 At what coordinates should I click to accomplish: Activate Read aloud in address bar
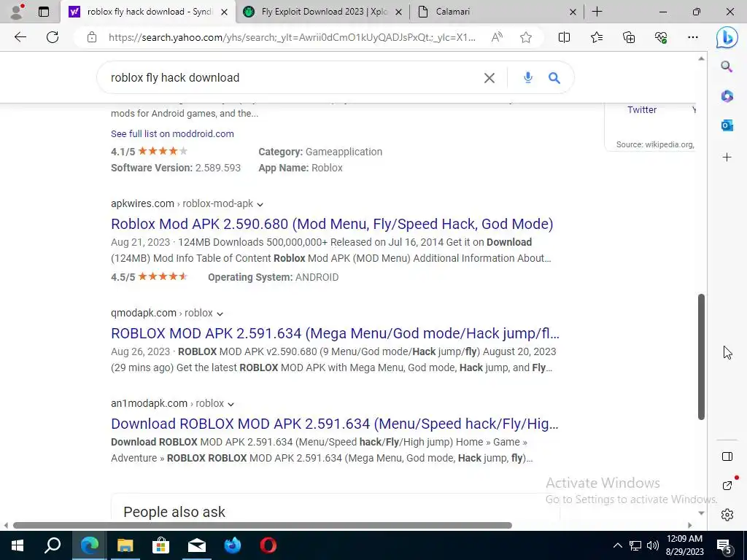(x=496, y=37)
